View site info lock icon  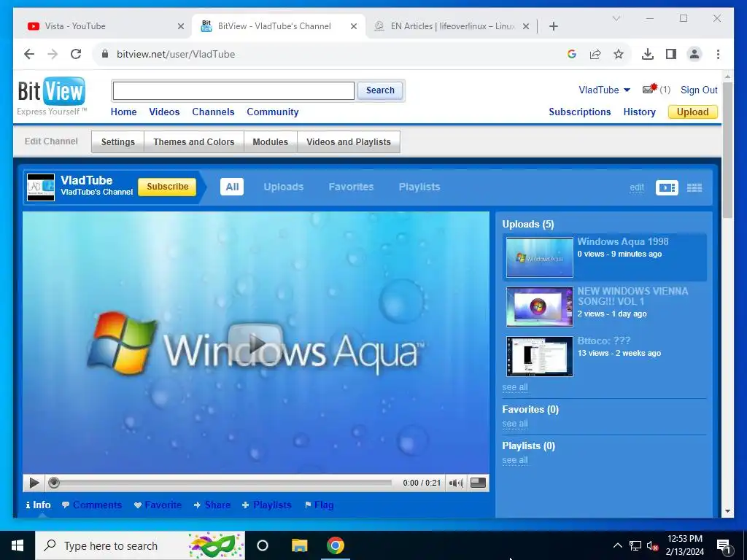click(x=105, y=54)
